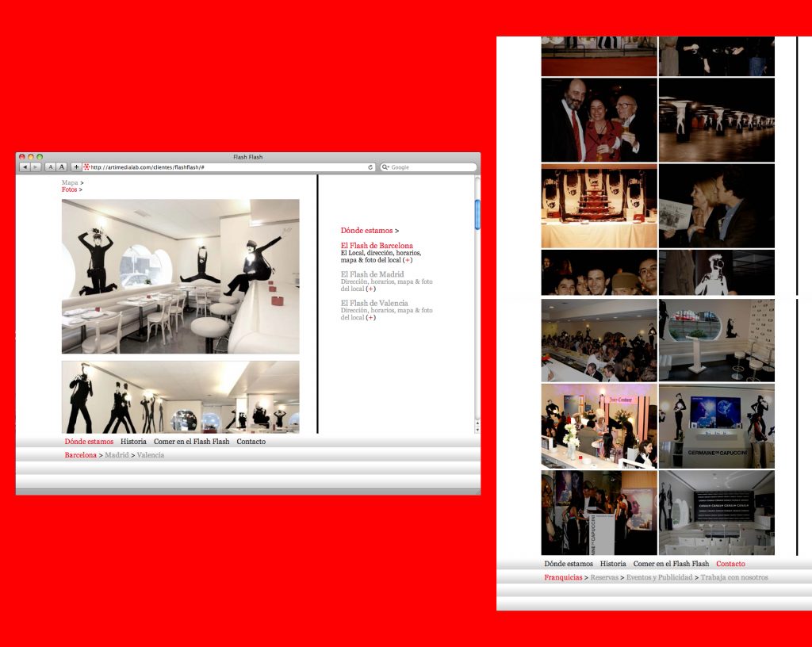
Task: Click the red site favicon in address bar
Action: tap(86, 167)
